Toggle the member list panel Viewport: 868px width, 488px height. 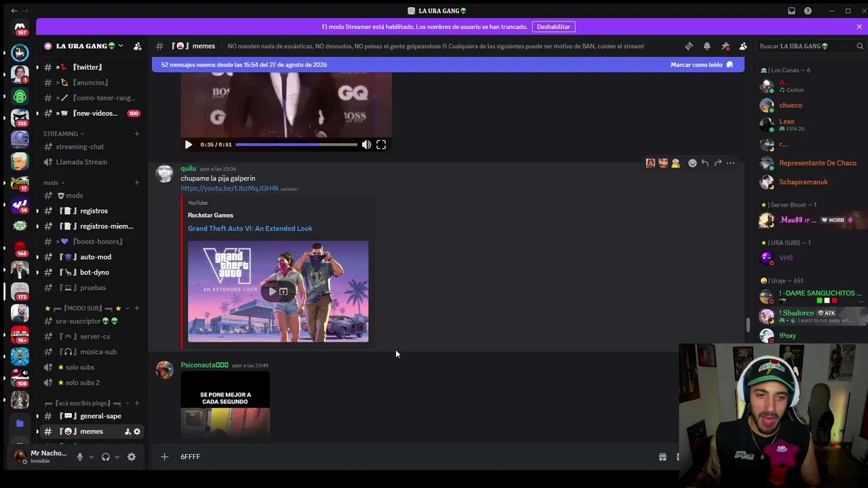point(743,46)
